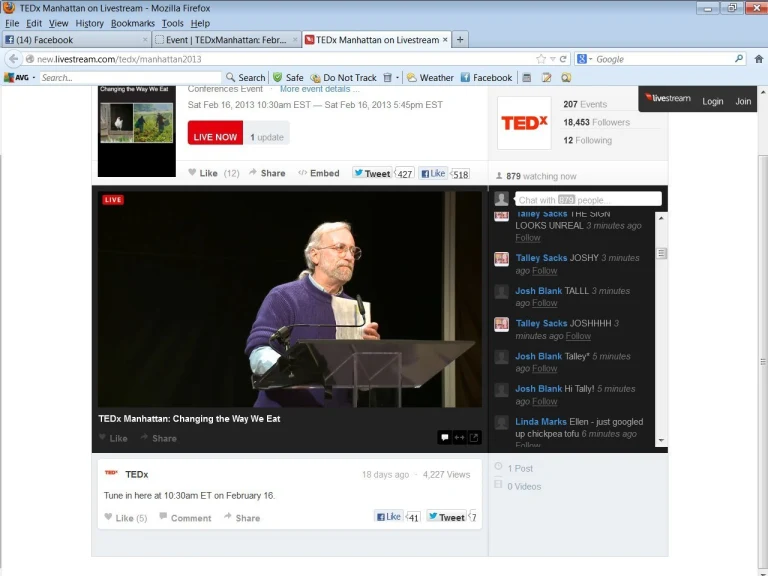Screen dimensions: 768x576
Task: Click the Weather toolbar icon
Action: point(430,77)
